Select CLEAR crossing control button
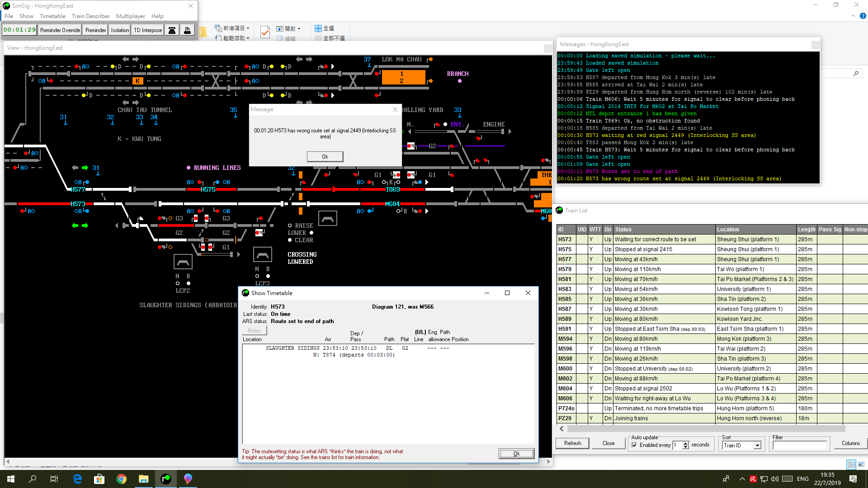The width and height of the screenshot is (868, 488). pyautogui.click(x=290, y=240)
